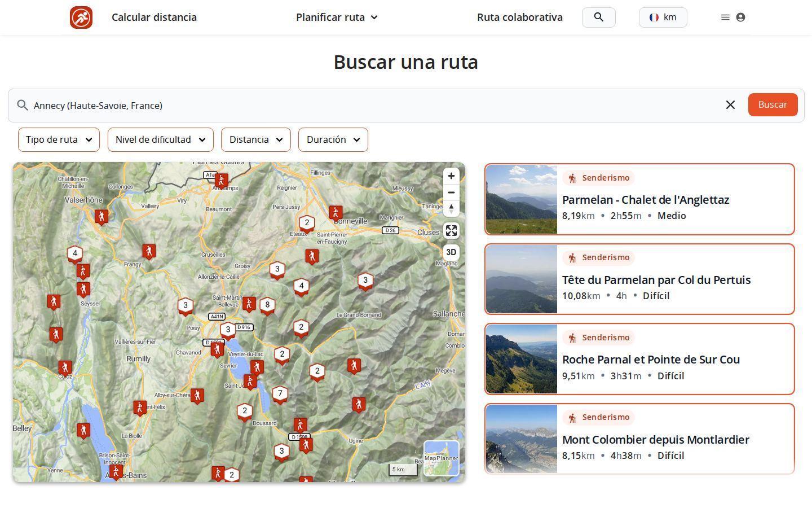Clear the Annecy search text with X
The width and height of the screenshot is (812, 508).
[x=730, y=105]
